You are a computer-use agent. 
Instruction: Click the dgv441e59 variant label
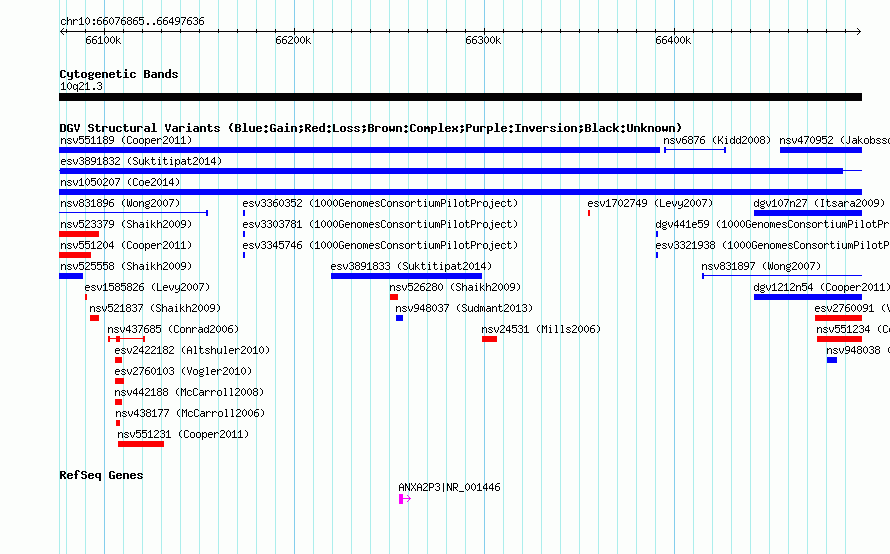tap(773, 224)
